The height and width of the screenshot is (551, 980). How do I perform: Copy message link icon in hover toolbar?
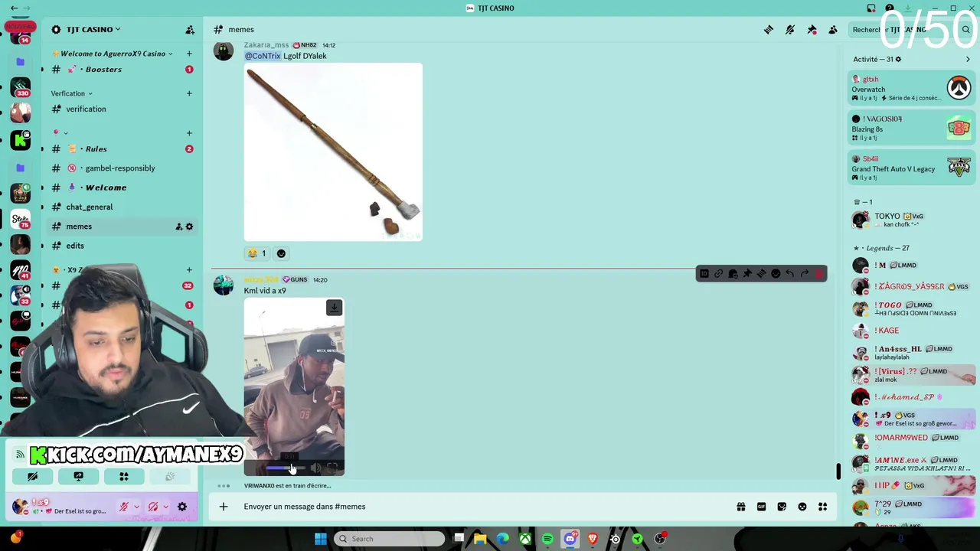718,274
